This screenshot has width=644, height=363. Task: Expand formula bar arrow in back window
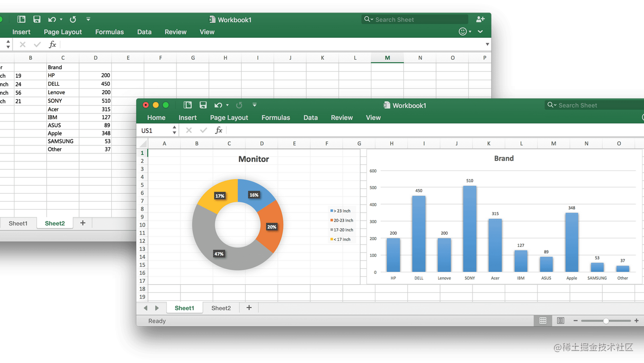487,44
